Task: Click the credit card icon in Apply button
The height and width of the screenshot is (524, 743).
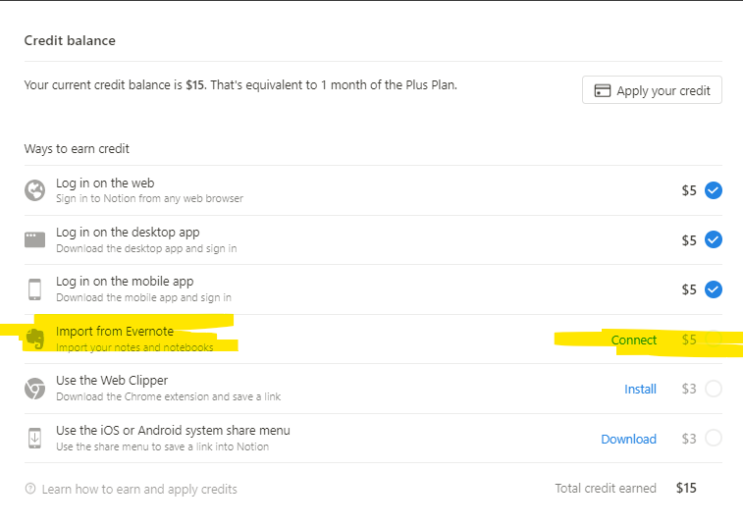Action: click(x=602, y=90)
